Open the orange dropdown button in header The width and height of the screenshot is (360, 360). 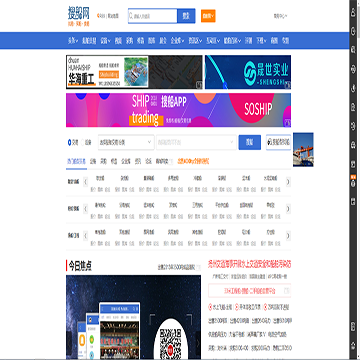pyautogui.click(x=208, y=16)
